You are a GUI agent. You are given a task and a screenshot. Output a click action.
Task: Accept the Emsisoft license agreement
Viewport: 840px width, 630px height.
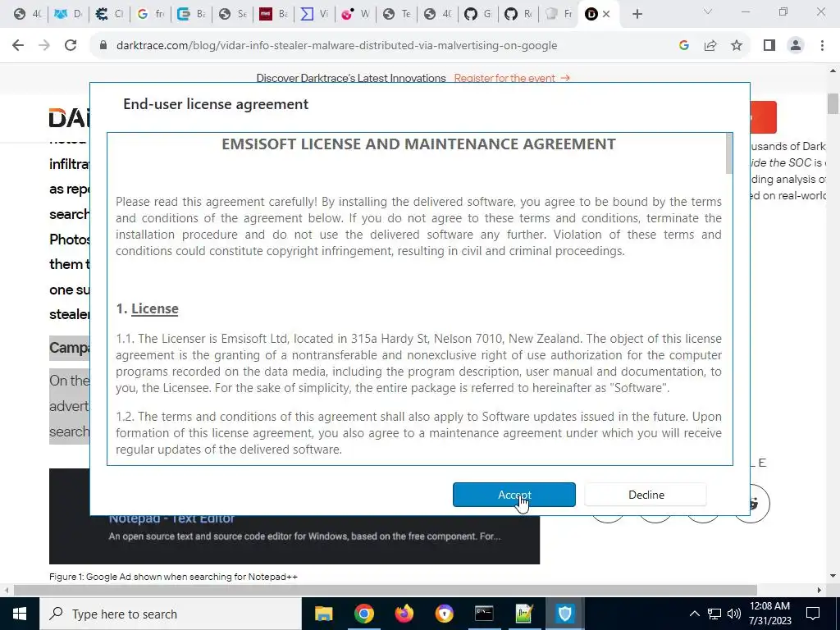coord(514,495)
